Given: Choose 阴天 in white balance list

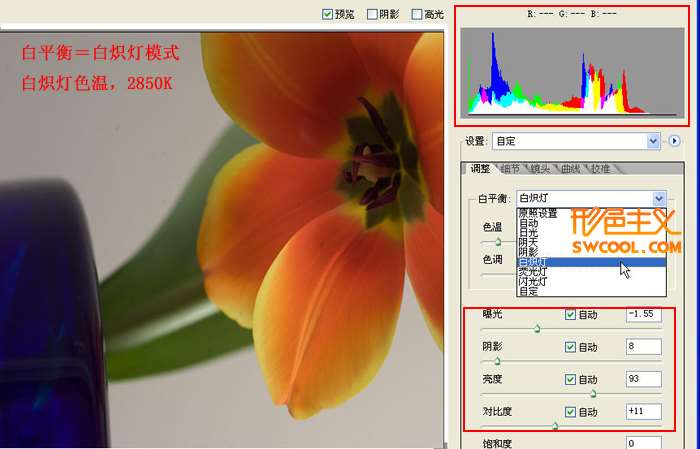Looking at the screenshot, I should point(591,242).
